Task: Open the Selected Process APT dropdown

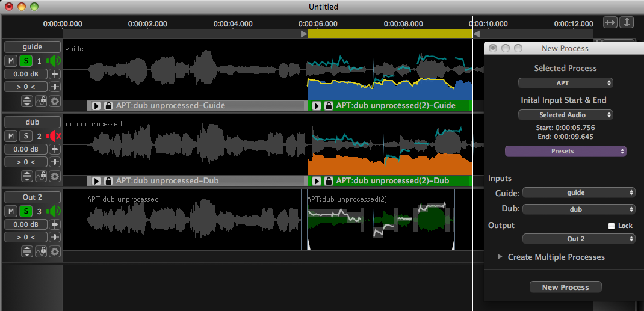Action: (x=565, y=83)
